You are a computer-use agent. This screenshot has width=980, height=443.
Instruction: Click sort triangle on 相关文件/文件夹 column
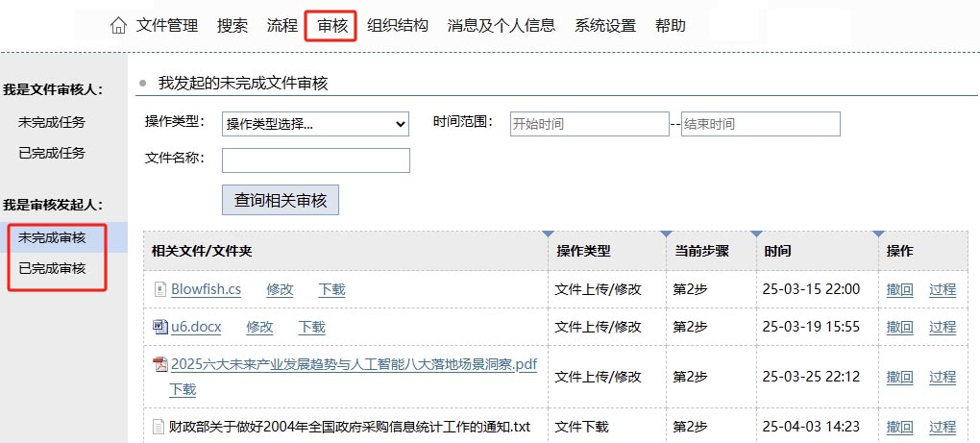pos(548,234)
